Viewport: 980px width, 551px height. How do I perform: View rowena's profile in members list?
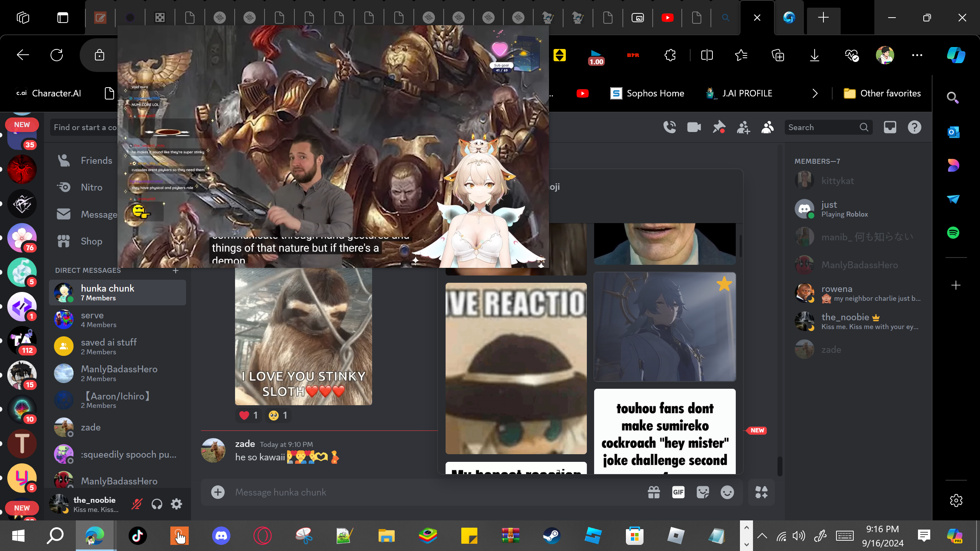coord(858,293)
